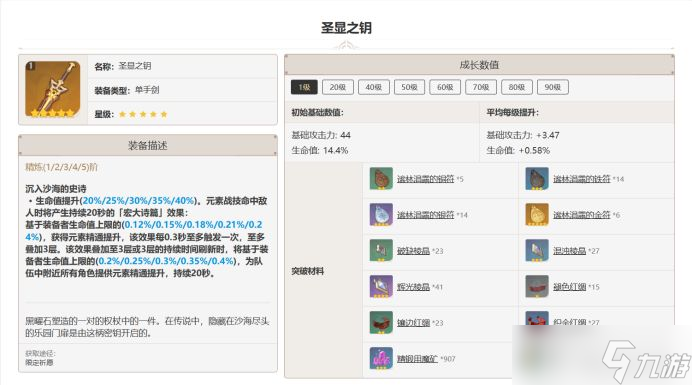Click the 褪色红绸 material icon
This screenshot has height=385, width=692.
pos(537,287)
